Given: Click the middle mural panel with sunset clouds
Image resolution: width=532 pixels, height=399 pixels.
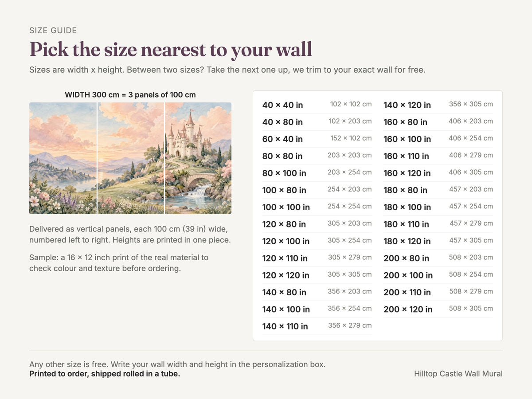Looking at the screenshot, I should 131,158.
